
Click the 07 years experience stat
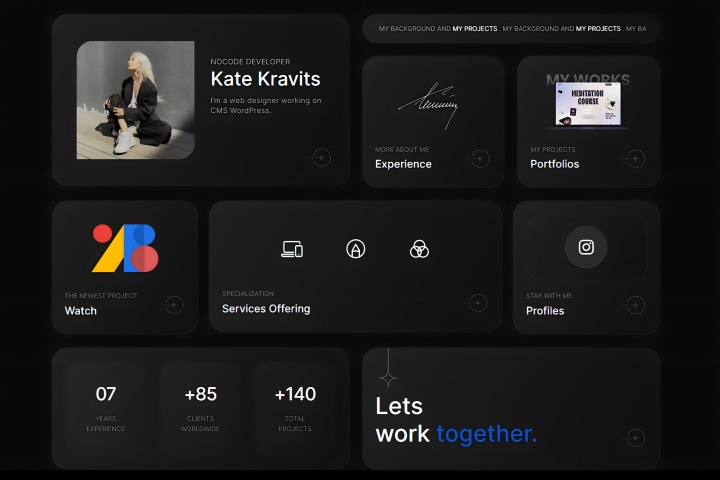coord(106,408)
